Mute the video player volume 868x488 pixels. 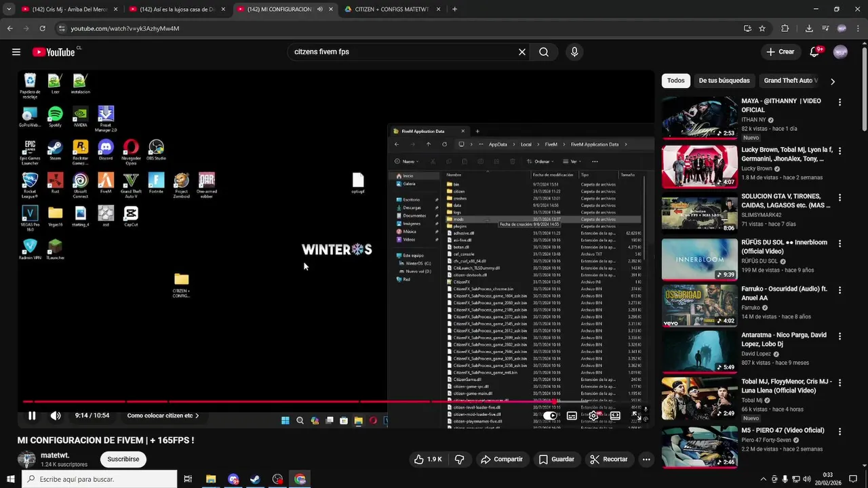coord(56,415)
